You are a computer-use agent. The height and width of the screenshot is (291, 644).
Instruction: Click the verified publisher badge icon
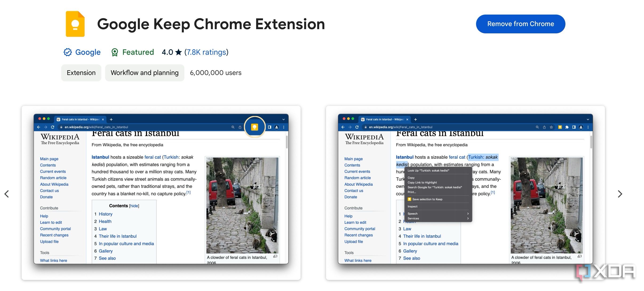tap(68, 52)
